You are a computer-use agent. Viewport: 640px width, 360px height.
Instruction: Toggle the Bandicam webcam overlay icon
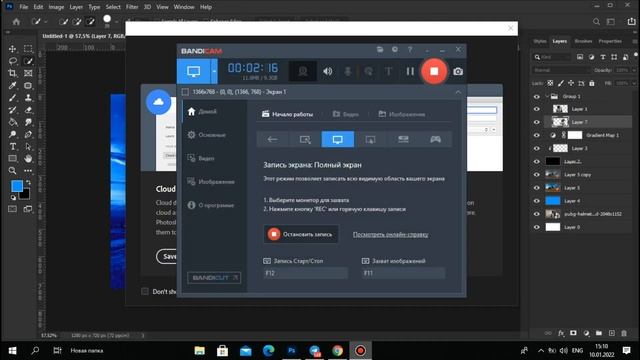(303, 71)
